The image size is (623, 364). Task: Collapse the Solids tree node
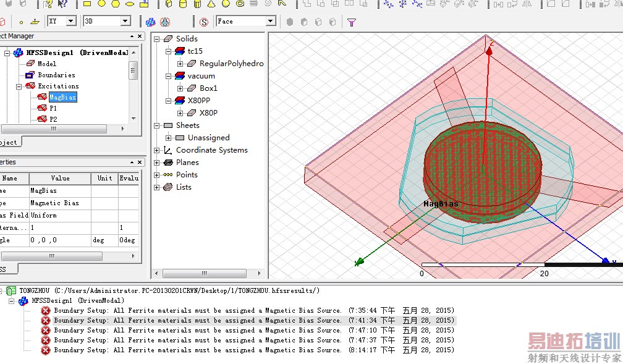(157, 39)
